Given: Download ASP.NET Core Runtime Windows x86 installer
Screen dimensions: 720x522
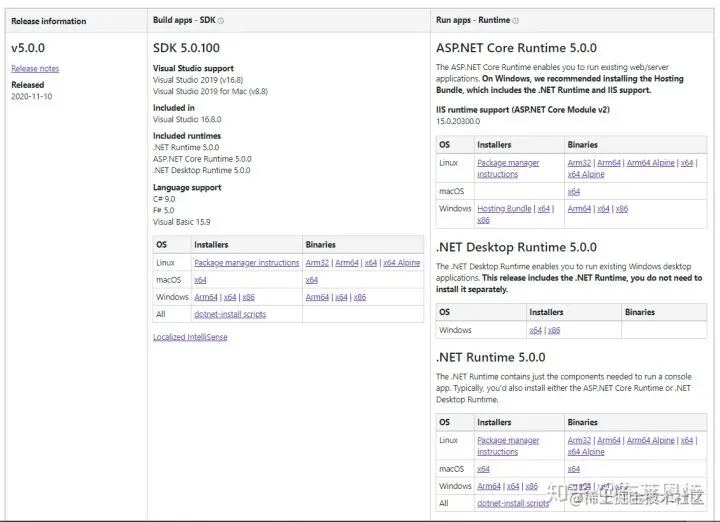Looking at the screenshot, I should pyautogui.click(x=484, y=220).
